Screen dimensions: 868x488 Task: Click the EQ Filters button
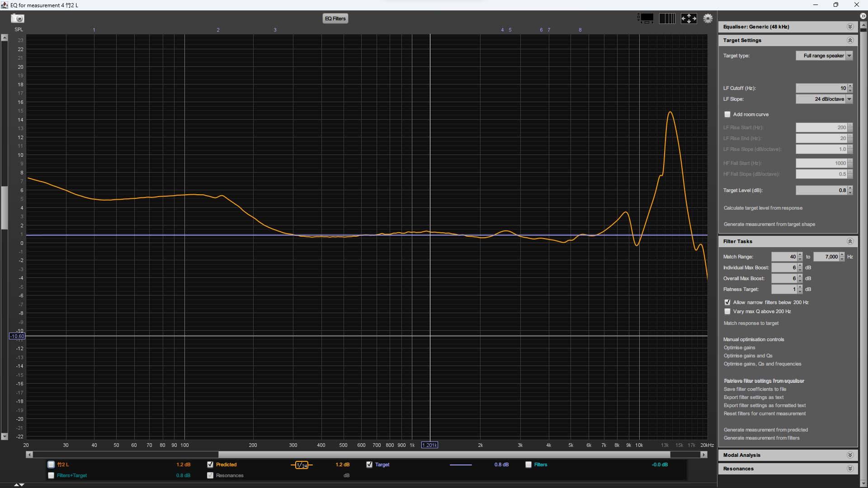[335, 19]
